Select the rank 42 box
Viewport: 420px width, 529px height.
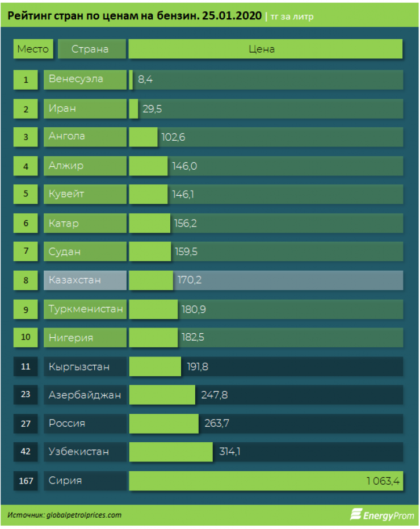[x=26, y=452]
